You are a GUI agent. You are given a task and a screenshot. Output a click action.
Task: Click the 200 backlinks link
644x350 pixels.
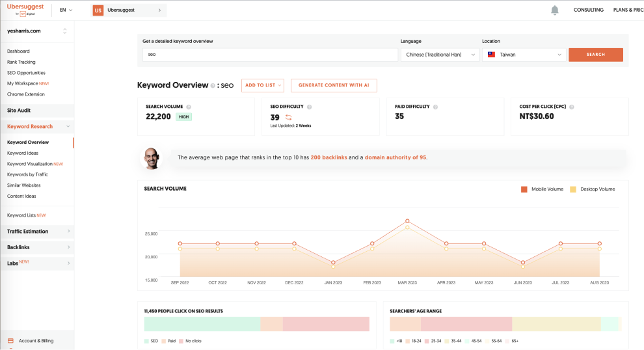pyautogui.click(x=329, y=157)
